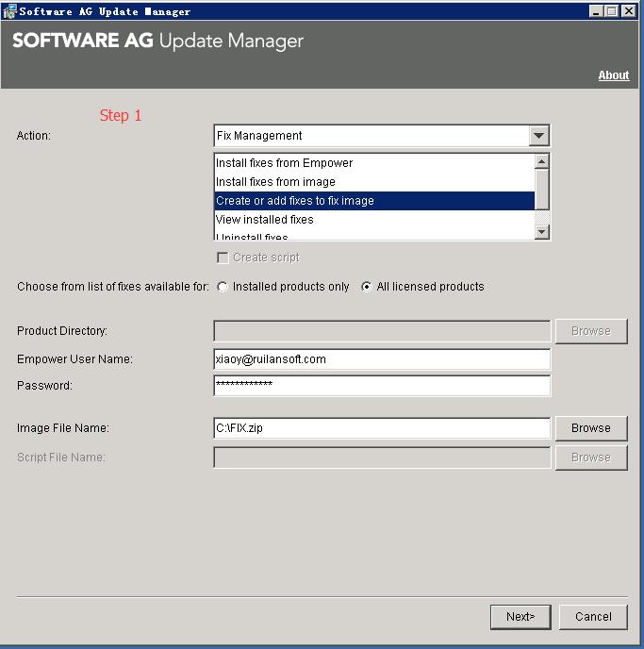The image size is (644, 649).
Task: Click the Image File Name field
Action: (x=382, y=428)
